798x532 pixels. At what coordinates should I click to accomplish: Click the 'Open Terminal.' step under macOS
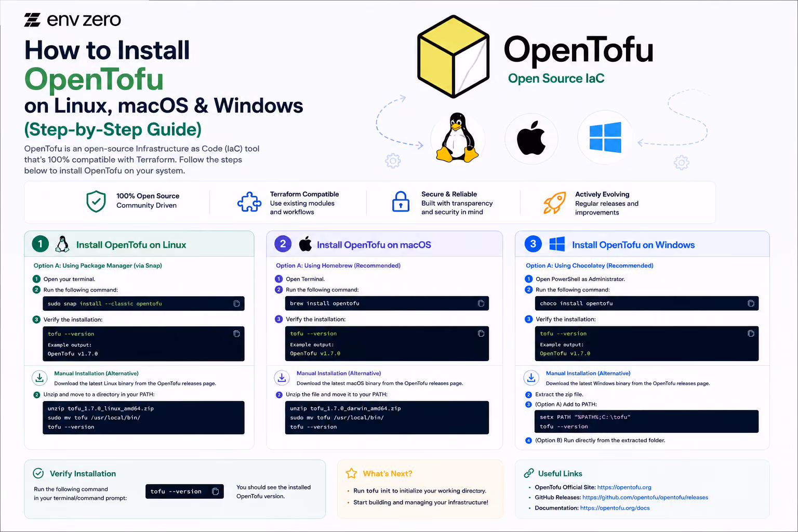(x=305, y=279)
